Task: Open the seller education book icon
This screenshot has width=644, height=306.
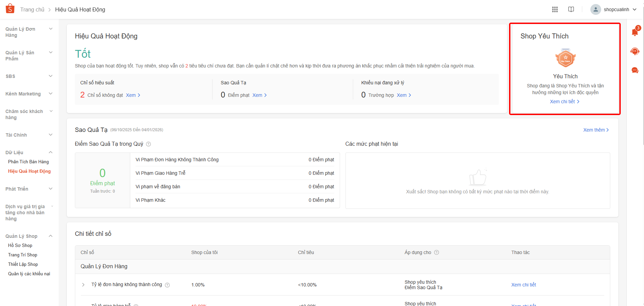Action: tap(571, 9)
